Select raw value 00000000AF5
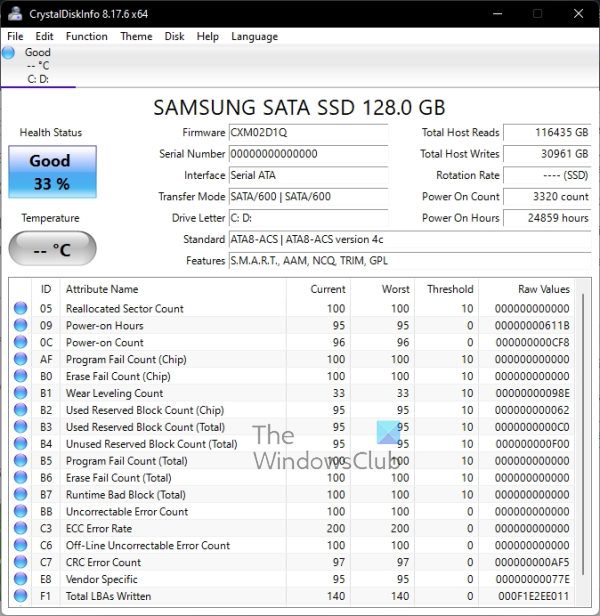600x616 pixels. pos(532,563)
